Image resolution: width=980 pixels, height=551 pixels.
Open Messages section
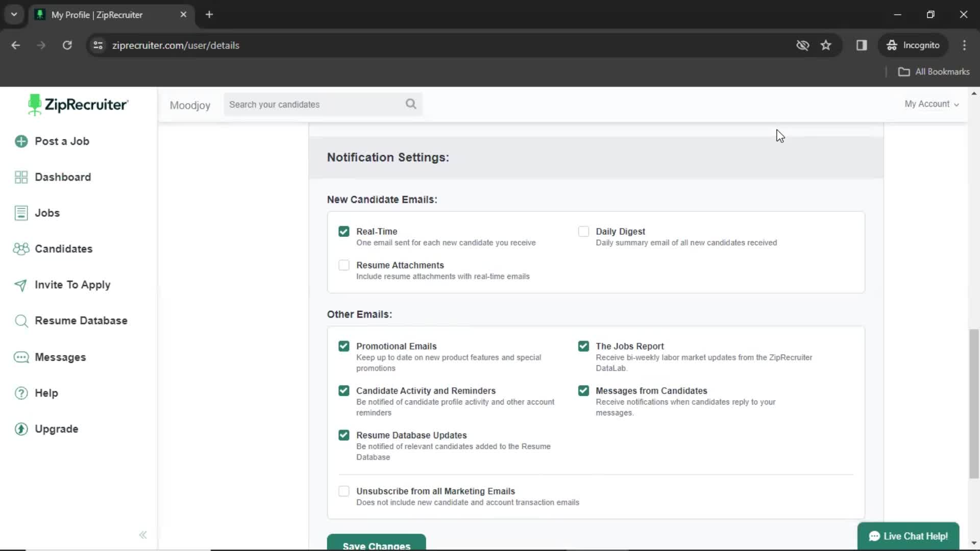click(x=60, y=357)
